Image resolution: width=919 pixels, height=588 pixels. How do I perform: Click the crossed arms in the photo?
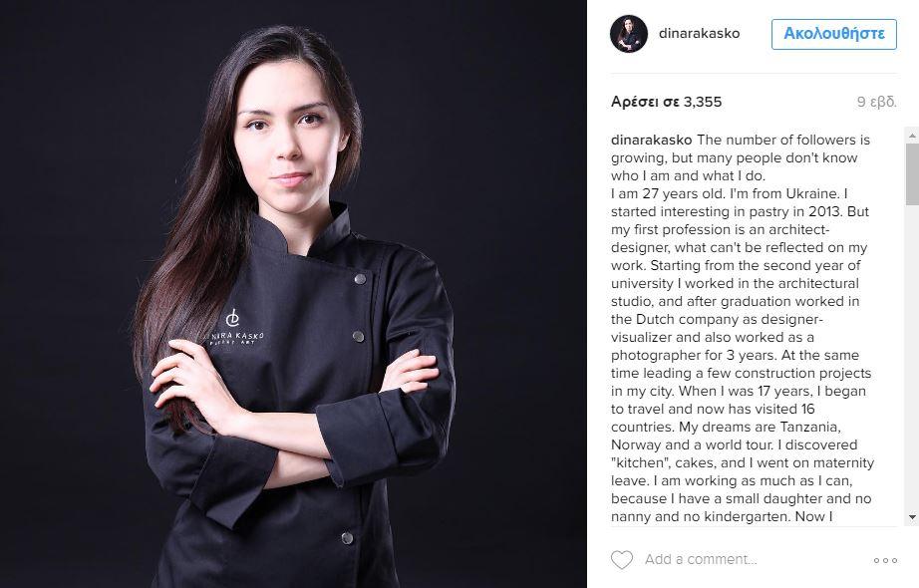pyautogui.click(x=293, y=411)
